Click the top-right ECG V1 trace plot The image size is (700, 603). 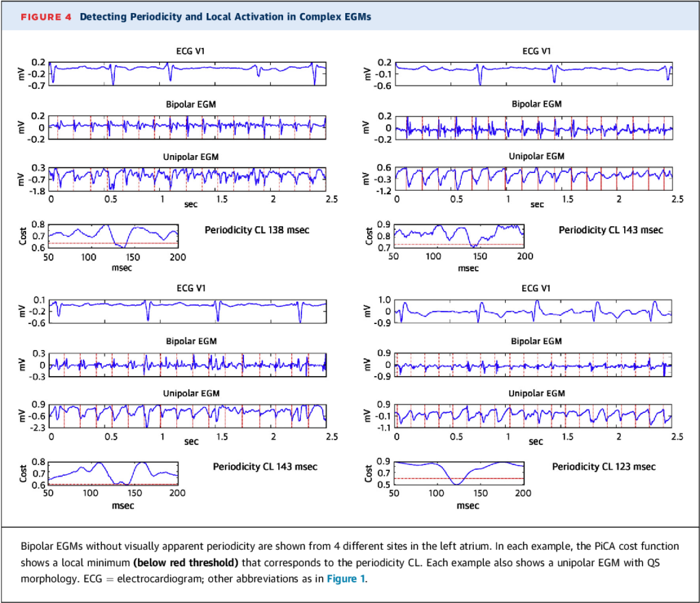[x=534, y=73]
